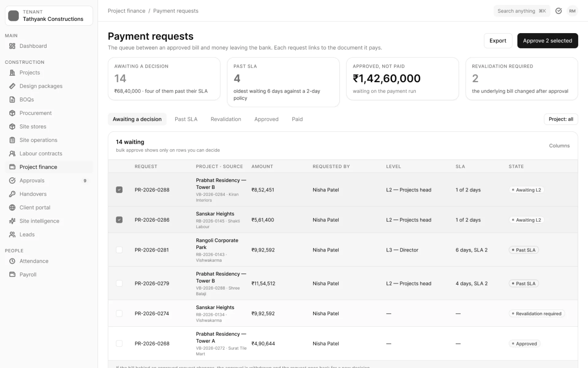The width and height of the screenshot is (588, 368).
Task: Open the Tathyank Constructions tenant switcher
Action: (49, 16)
